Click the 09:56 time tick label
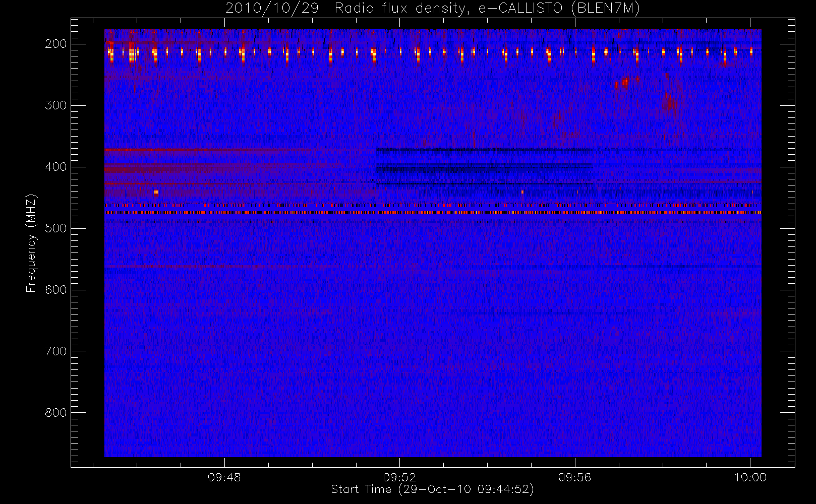816x504 pixels. tap(575, 477)
